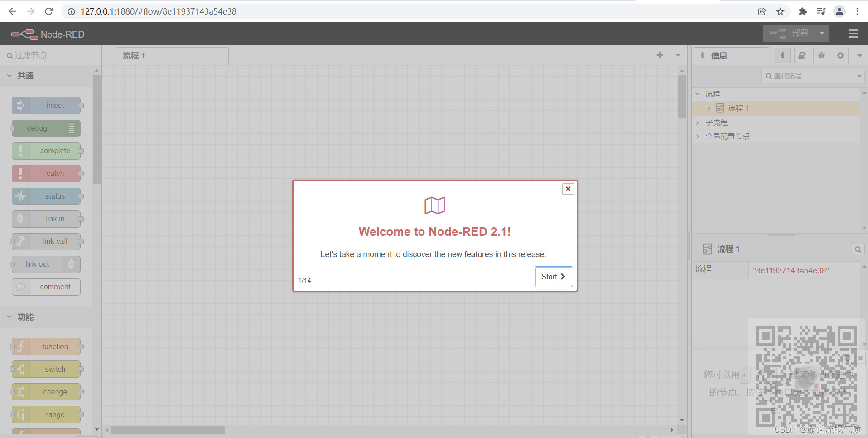This screenshot has height=438, width=868.
Task: Pick the link out node
Action: tap(46, 264)
